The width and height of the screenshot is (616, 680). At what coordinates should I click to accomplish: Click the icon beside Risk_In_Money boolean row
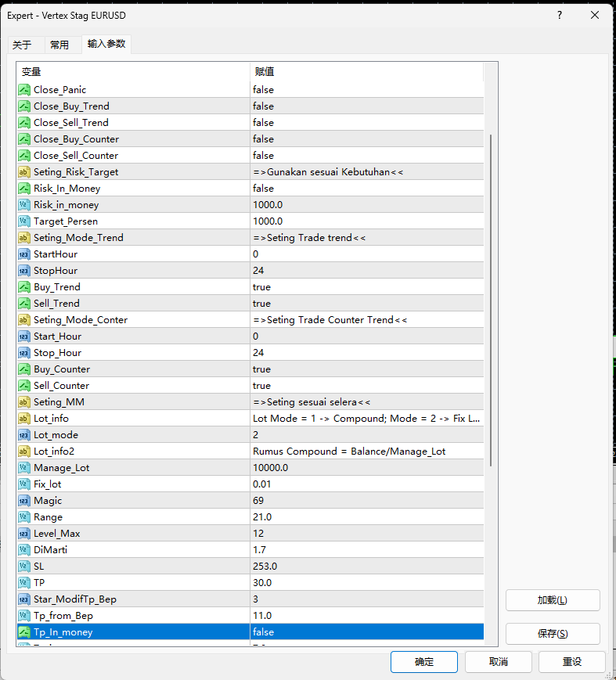(24, 189)
